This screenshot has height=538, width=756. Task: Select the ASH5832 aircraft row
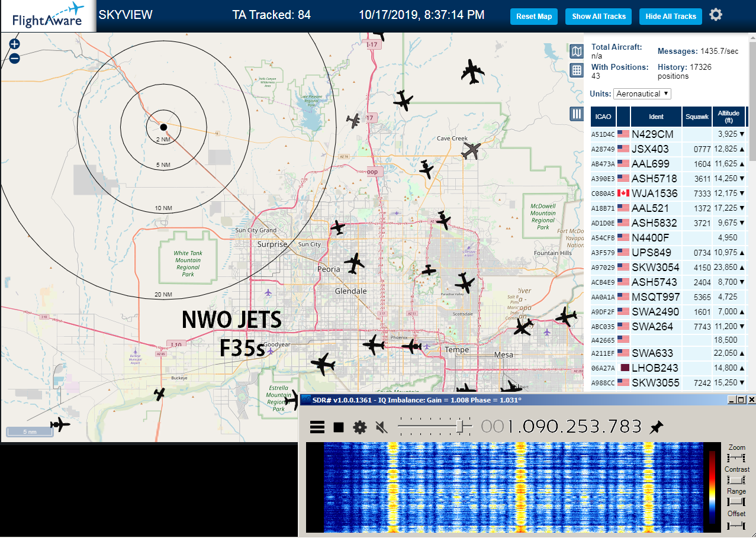pyautogui.click(x=669, y=223)
